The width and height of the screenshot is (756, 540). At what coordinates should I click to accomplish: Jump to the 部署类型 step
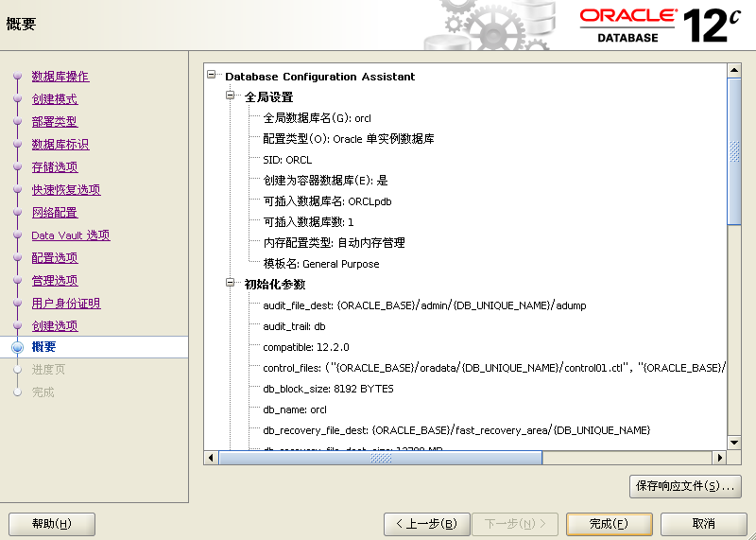coord(55,122)
